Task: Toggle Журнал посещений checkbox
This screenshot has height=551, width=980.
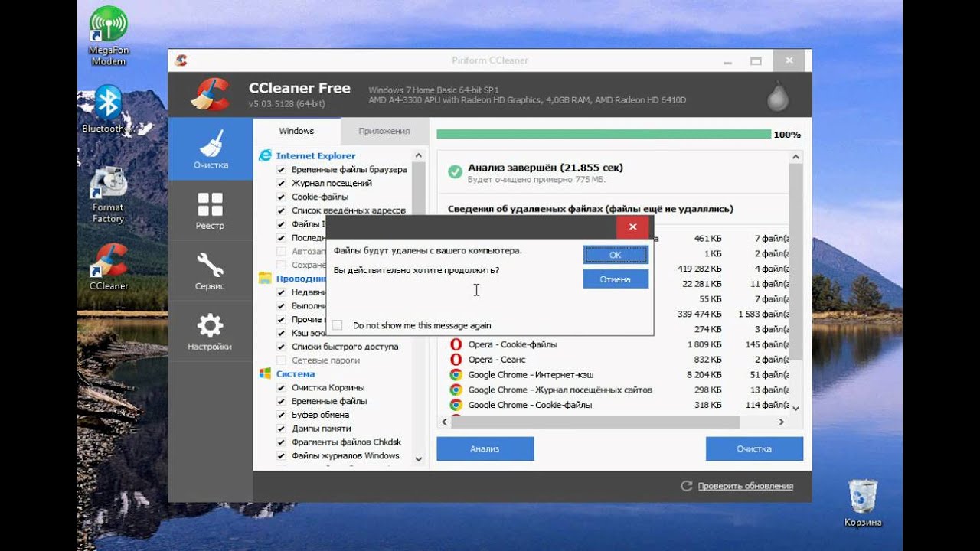Action: 281,184
